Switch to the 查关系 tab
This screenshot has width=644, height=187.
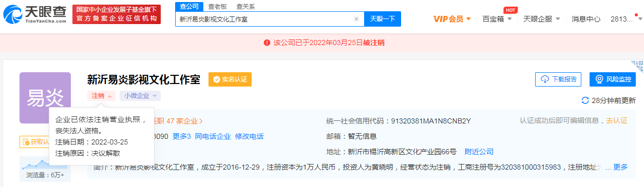pos(245,7)
